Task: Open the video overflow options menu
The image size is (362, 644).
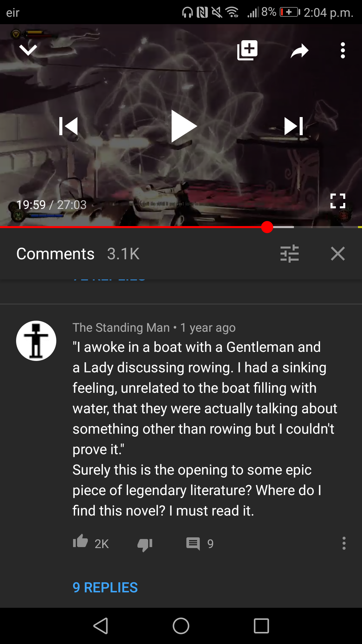Action: pyautogui.click(x=343, y=50)
